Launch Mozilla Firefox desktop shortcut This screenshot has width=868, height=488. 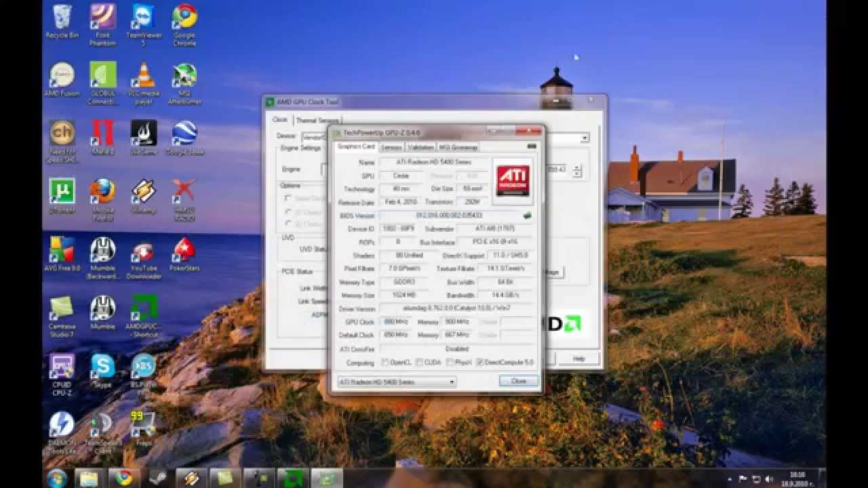pyautogui.click(x=102, y=200)
